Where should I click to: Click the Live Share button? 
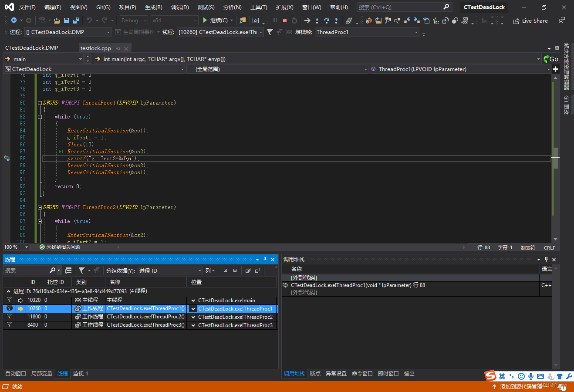(530, 21)
